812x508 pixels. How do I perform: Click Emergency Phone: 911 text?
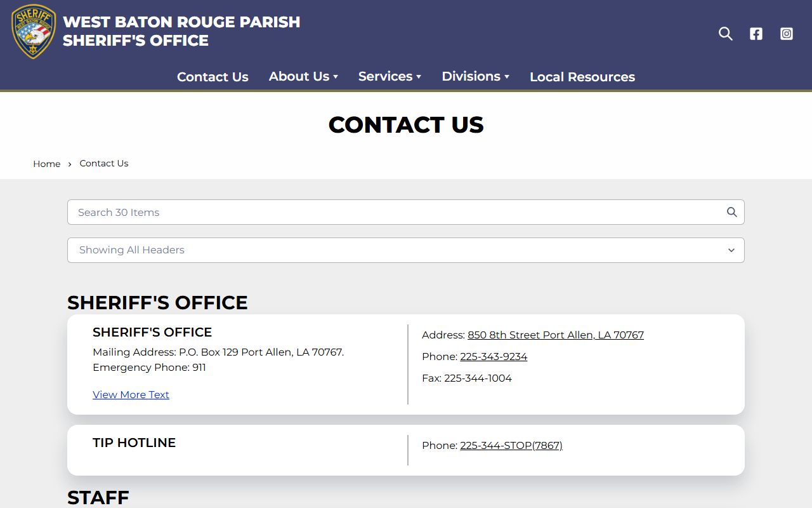click(149, 367)
